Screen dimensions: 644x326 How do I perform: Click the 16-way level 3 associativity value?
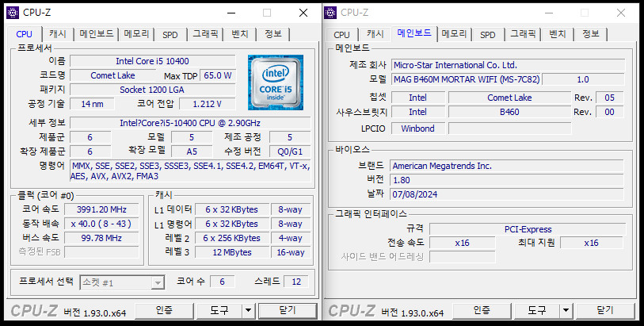[291, 252]
